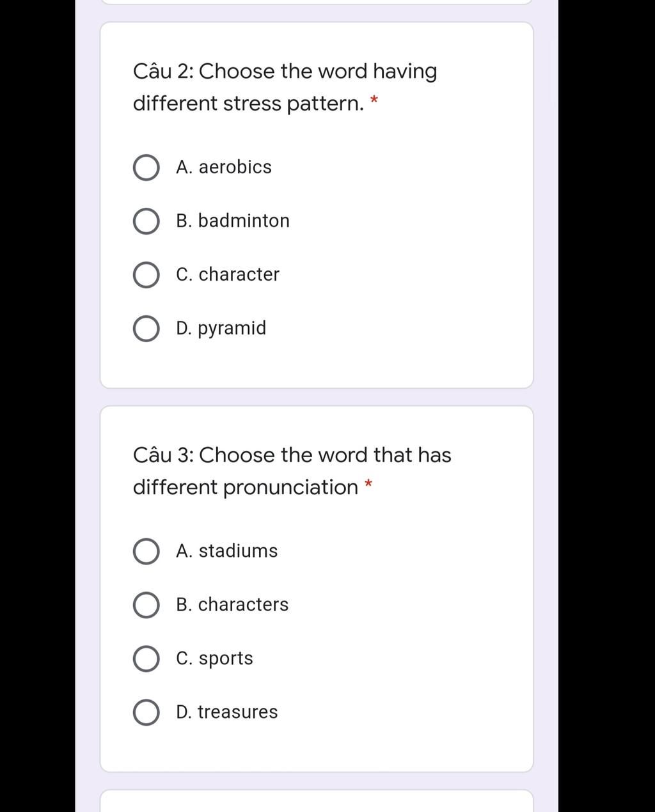This screenshot has height=812, width=655.
Task: Select the radio circle for A. aerobics
Action: point(146,168)
